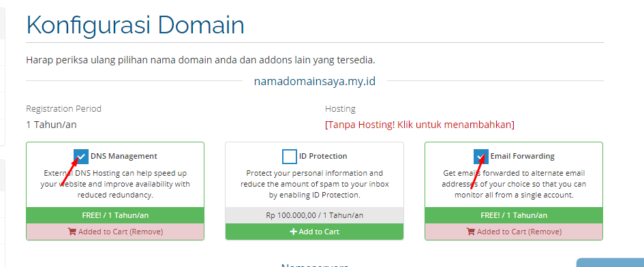
Task: Click the blue button at bottom-right corner
Action: [x=611, y=263]
